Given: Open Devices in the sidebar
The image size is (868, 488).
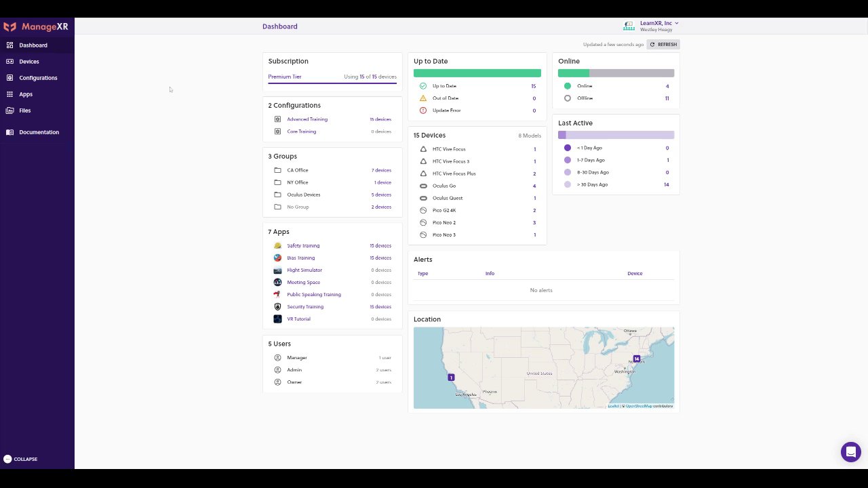Looking at the screenshot, I should [37, 62].
